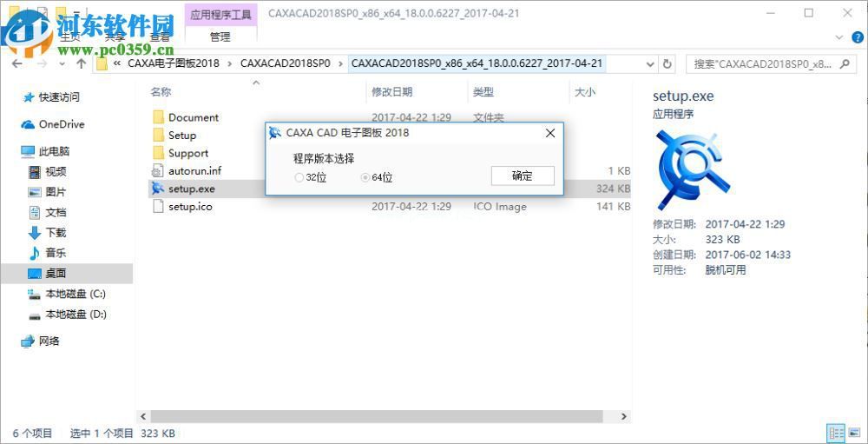868x444 pixels.
Task: Click the search magnifier icon
Action: (845, 63)
